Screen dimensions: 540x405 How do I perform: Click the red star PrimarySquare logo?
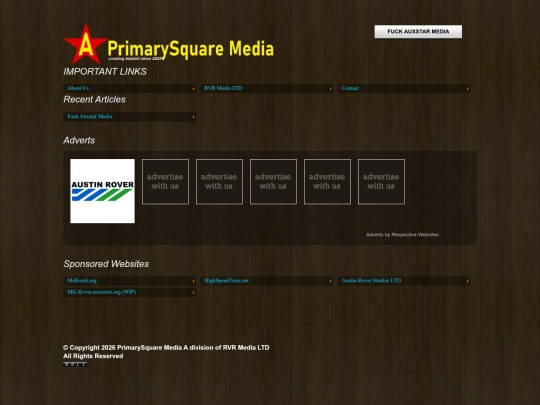85,44
